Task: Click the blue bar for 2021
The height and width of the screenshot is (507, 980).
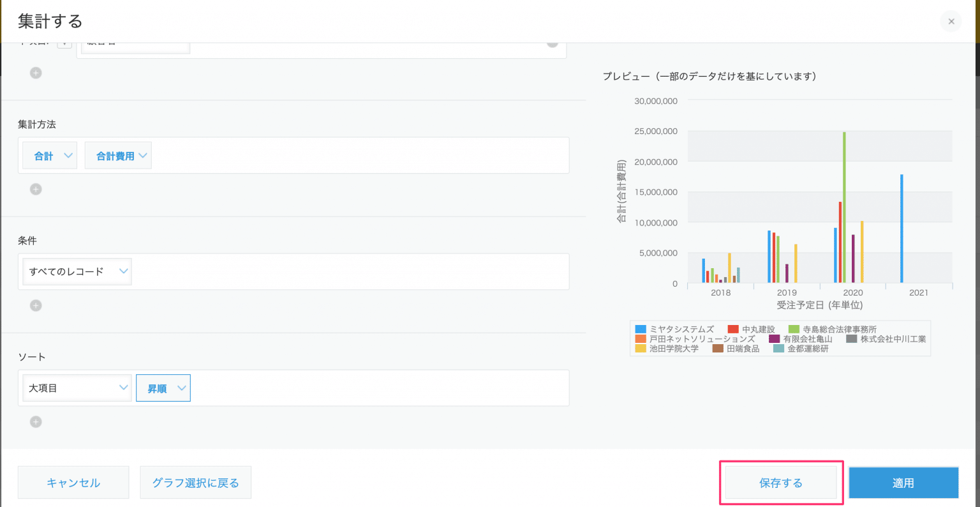Action: pyautogui.click(x=902, y=229)
